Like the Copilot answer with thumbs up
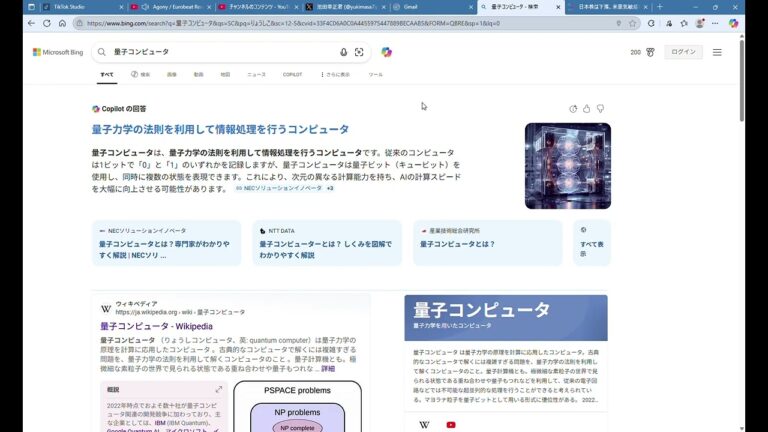Screen dimensions: 768x432 tap(586, 109)
